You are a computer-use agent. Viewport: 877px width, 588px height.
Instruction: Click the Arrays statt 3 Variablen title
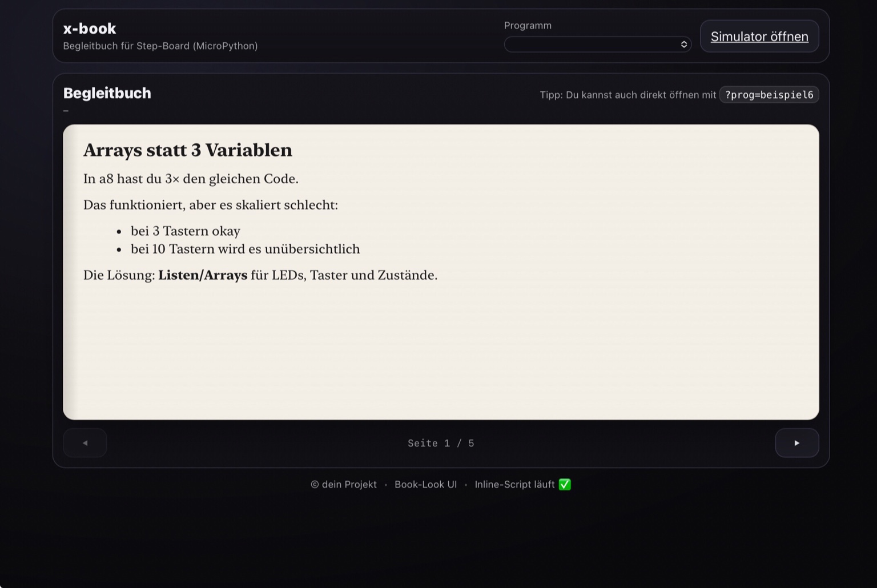(x=188, y=150)
